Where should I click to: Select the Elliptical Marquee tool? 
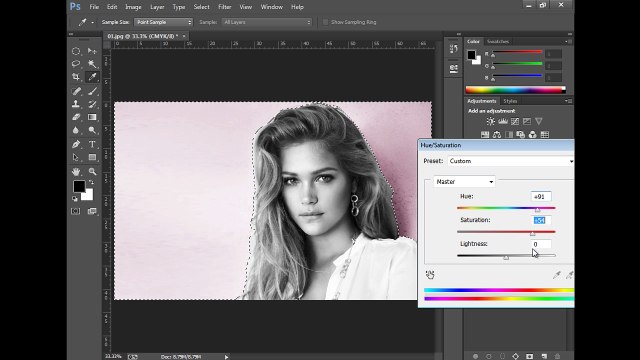76,51
